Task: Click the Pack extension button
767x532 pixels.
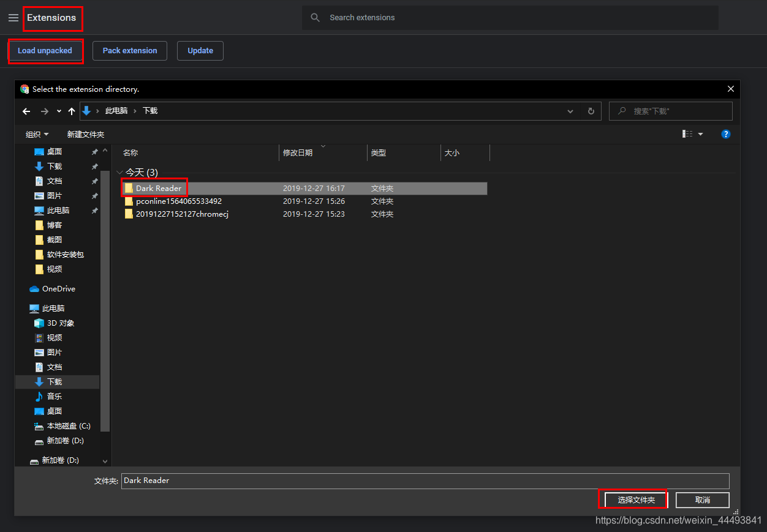Action: 130,51
